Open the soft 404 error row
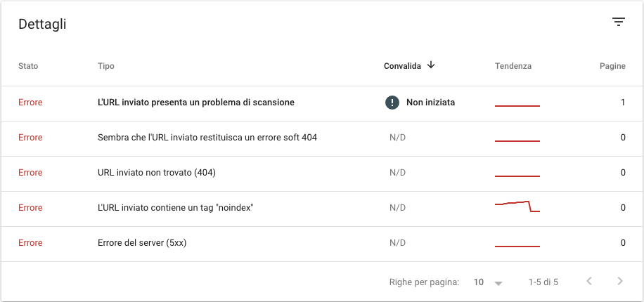The image size is (644, 302). 322,138
